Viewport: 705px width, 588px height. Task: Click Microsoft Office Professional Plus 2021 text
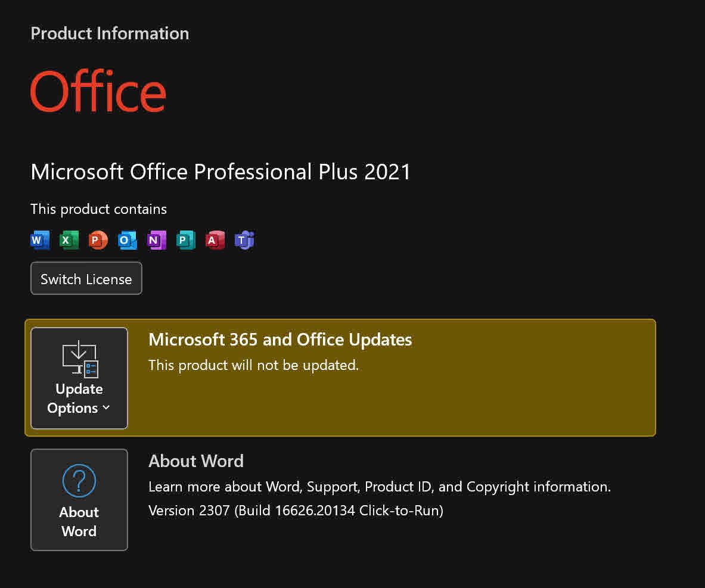coord(220,172)
